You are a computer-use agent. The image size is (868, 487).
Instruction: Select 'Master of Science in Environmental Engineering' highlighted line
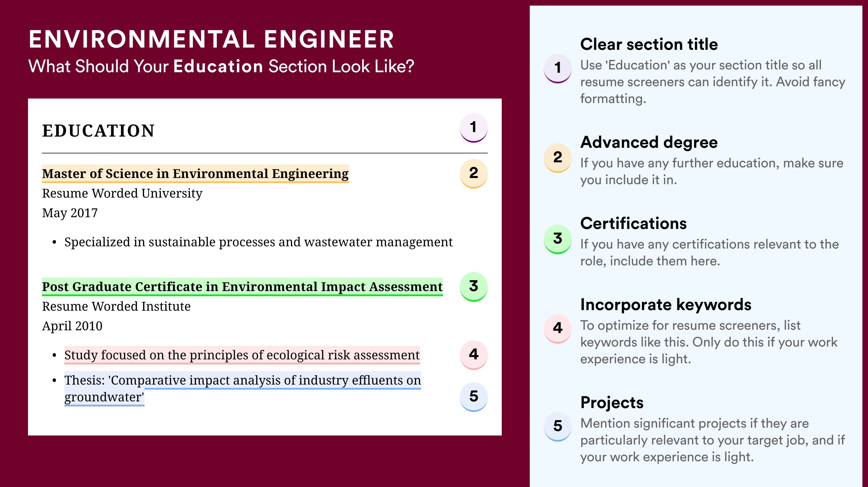point(195,174)
